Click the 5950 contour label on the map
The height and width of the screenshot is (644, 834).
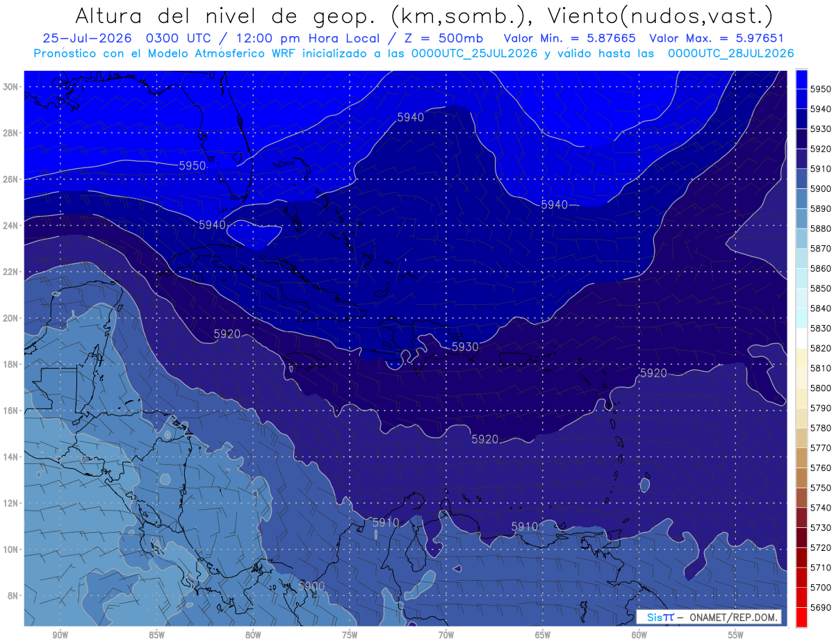pyautogui.click(x=193, y=165)
